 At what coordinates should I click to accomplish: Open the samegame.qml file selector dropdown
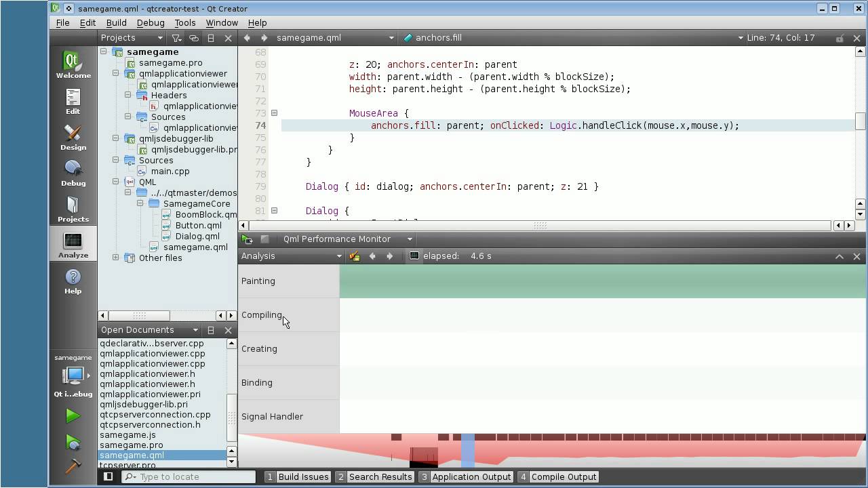(335, 38)
